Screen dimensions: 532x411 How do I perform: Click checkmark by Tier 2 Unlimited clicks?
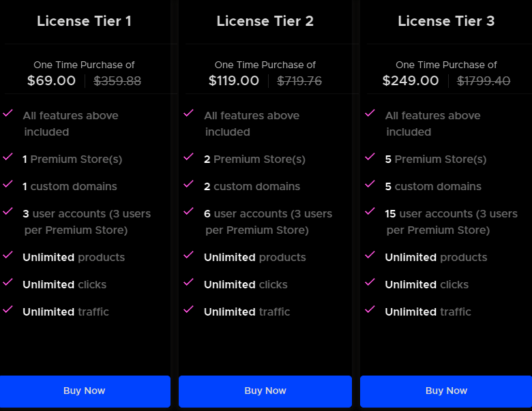pos(189,283)
